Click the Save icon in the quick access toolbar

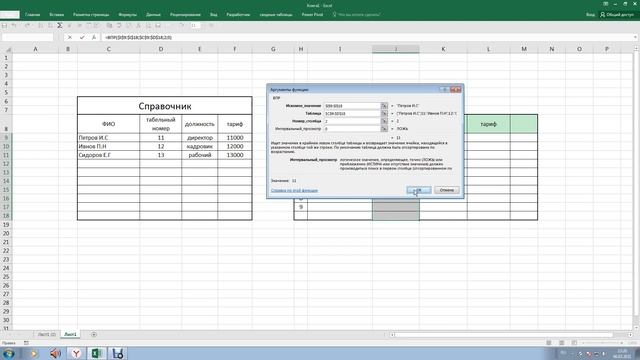click(x=4, y=25)
